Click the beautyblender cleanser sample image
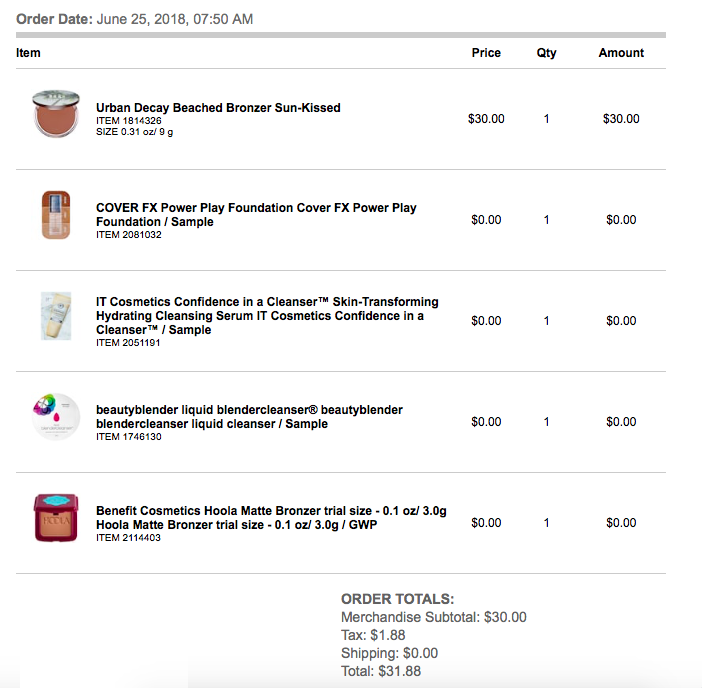Screen dimensions: 702x688 tap(56, 416)
